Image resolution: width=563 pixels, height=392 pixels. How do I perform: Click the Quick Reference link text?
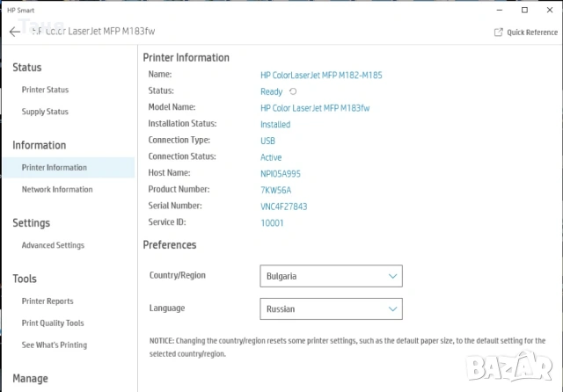[x=532, y=33]
